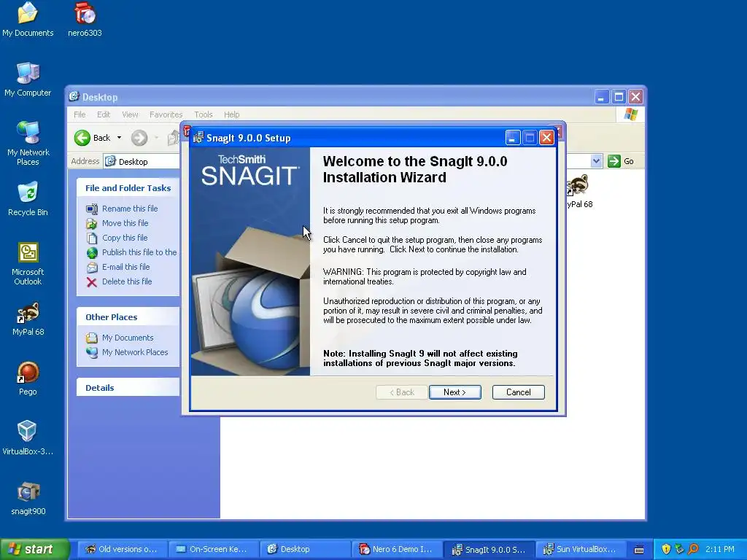
Task: Open the File menu in Desktop window
Action: (80, 114)
